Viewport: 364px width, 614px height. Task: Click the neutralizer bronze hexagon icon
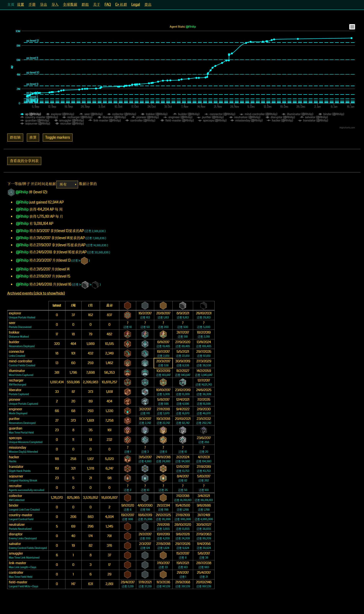click(128, 526)
